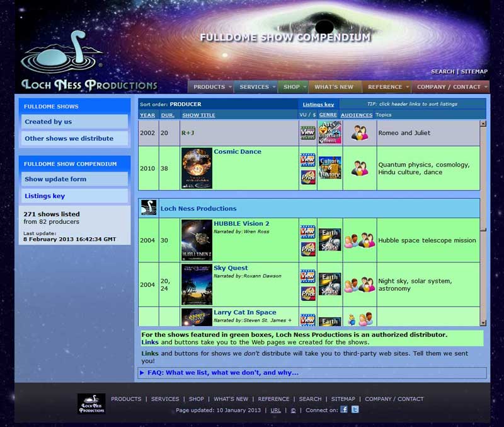Click the Loch Ness monster logo in header

point(61,52)
